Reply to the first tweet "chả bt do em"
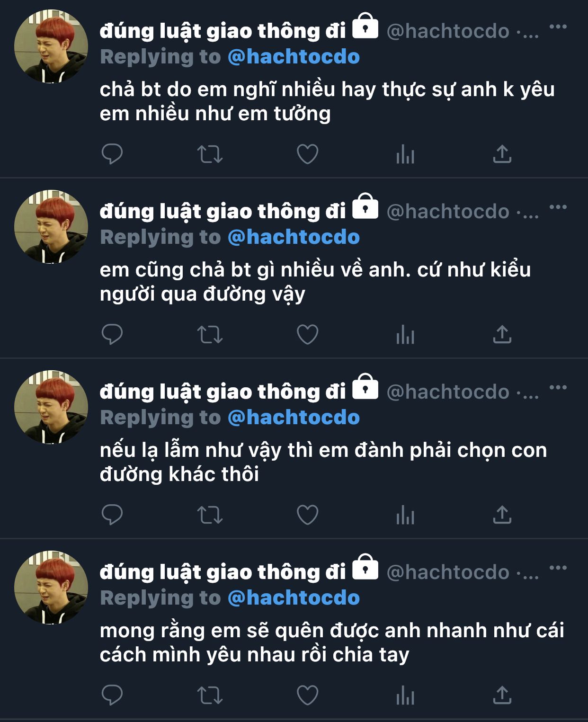Image resolution: width=588 pixels, height=722 pixels. click(x=112, y=154)
